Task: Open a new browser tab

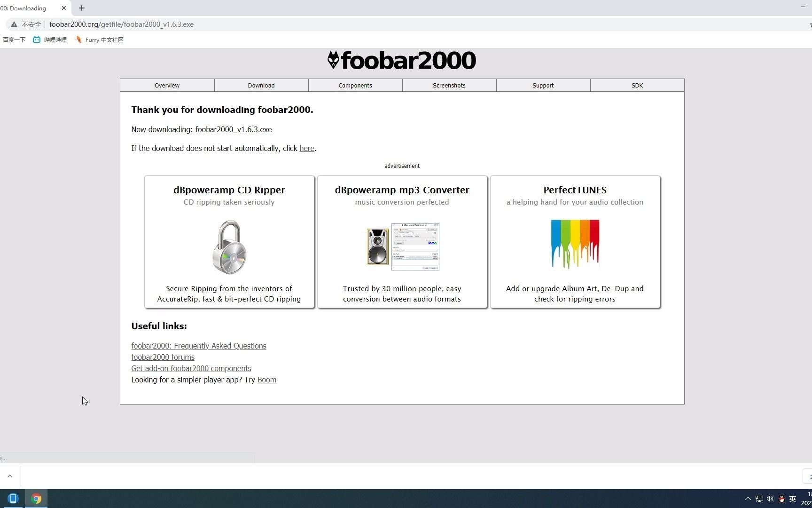Action: [x=82, y=8]
